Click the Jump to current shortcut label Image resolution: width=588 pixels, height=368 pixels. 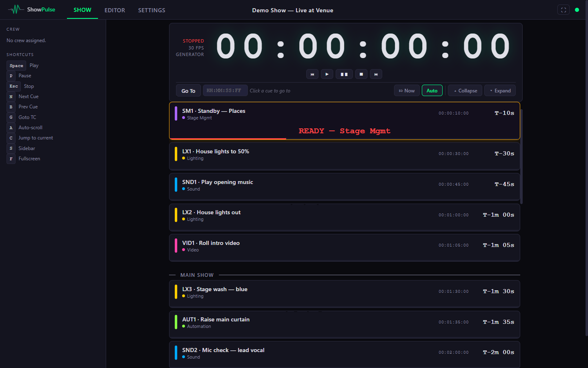(x=36, y=138)
